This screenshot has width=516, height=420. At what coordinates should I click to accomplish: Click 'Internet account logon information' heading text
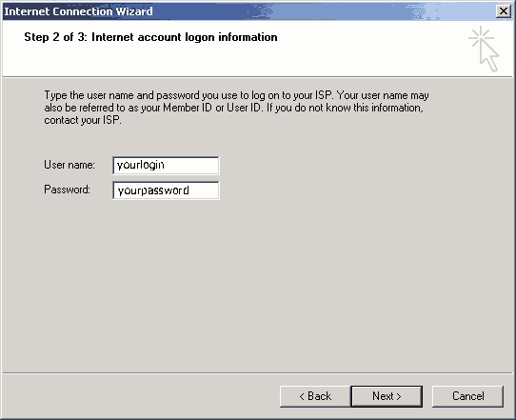[185, 37]
